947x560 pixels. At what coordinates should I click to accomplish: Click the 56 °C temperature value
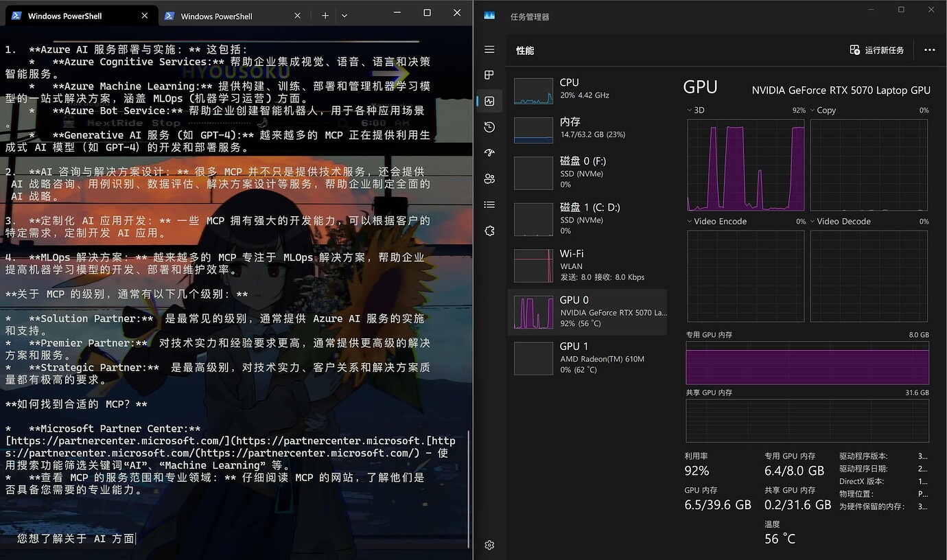[x=780, y=539]
